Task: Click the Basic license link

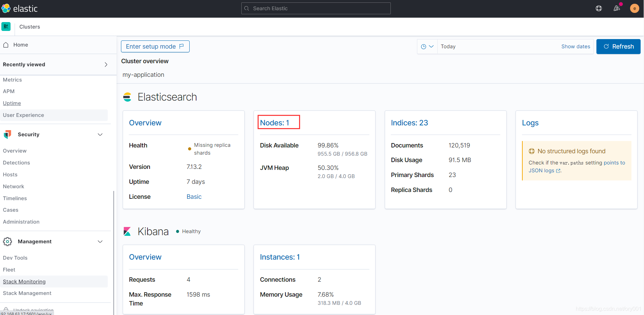Action: pyautogui.click(x=194, y=197)
